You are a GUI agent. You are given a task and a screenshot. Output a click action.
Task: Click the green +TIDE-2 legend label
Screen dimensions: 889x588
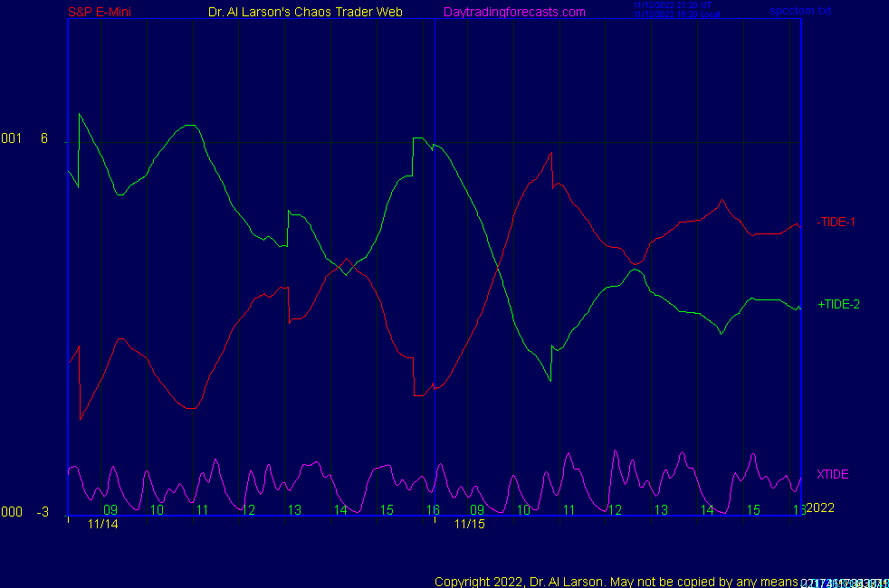click(x=838, y=305)
